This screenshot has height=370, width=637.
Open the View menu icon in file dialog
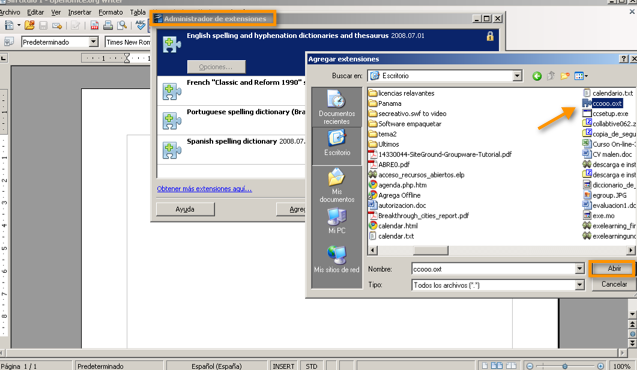581,76
